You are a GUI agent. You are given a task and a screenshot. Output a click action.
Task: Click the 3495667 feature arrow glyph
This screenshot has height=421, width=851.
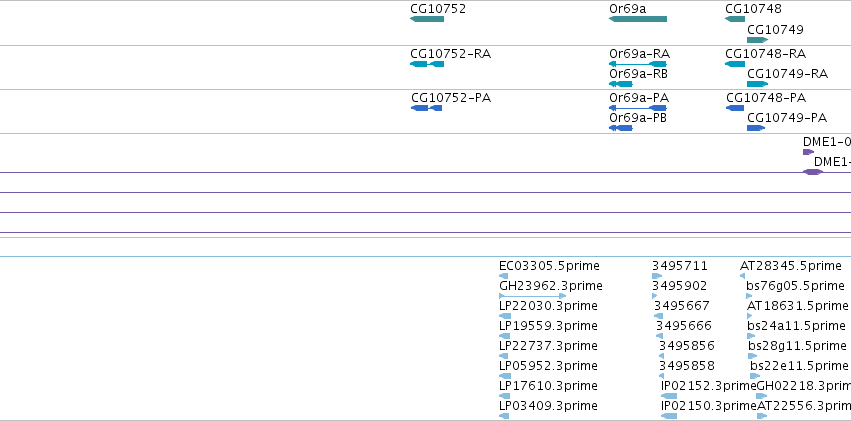pos(658,316)
